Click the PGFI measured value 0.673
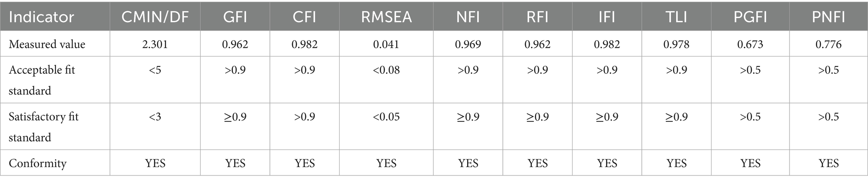 750,44
